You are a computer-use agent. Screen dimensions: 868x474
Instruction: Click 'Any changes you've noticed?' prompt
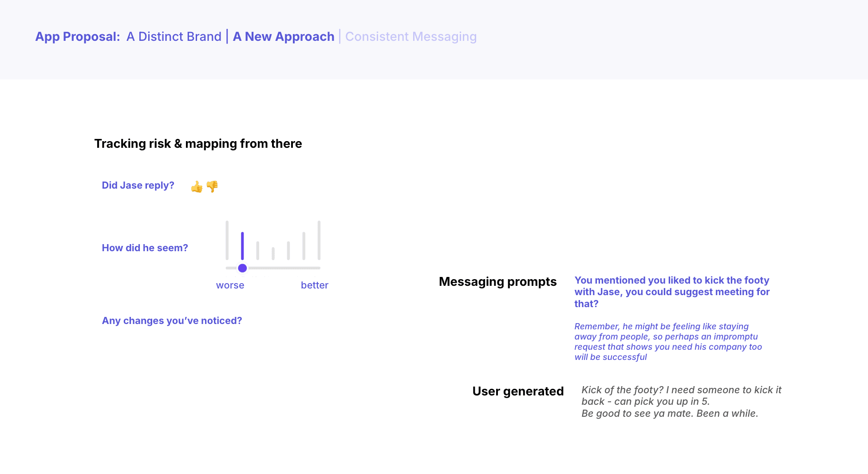point(172,320)
